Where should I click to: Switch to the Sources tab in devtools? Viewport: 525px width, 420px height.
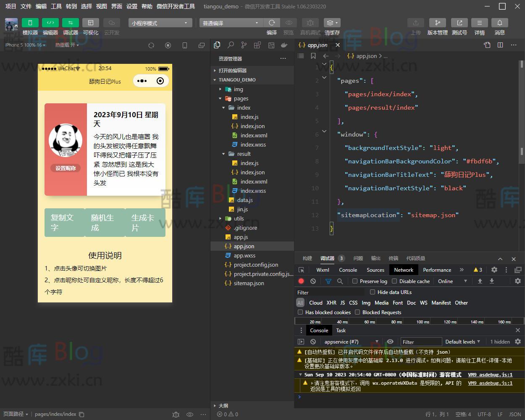(375, 270)
